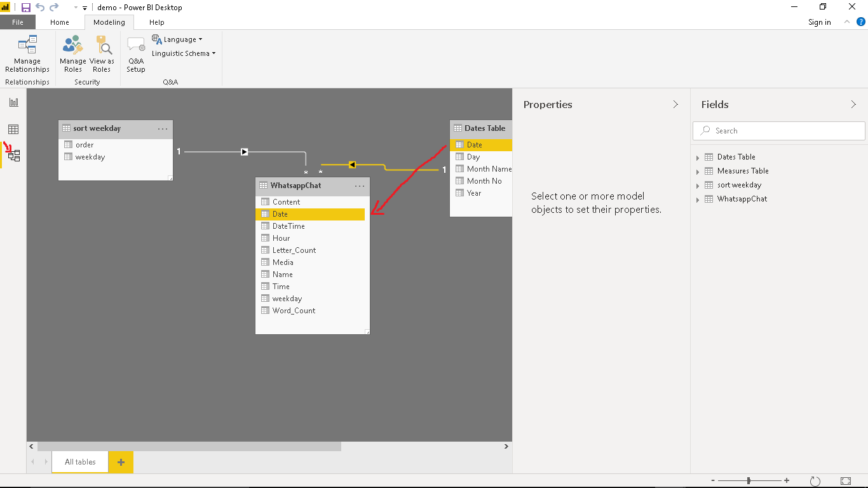The image size is (868, 488).
Task: Click Fit to screen icon
Action: click(846, 482)
